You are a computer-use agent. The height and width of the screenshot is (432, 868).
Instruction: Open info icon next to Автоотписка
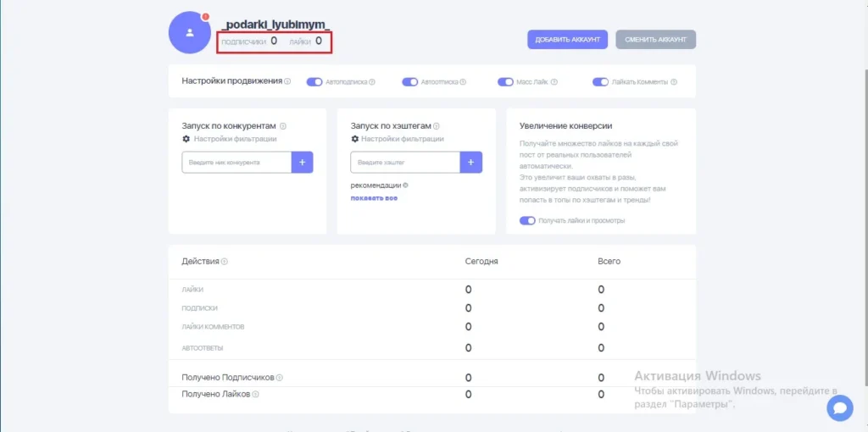(x=463, y=82)
